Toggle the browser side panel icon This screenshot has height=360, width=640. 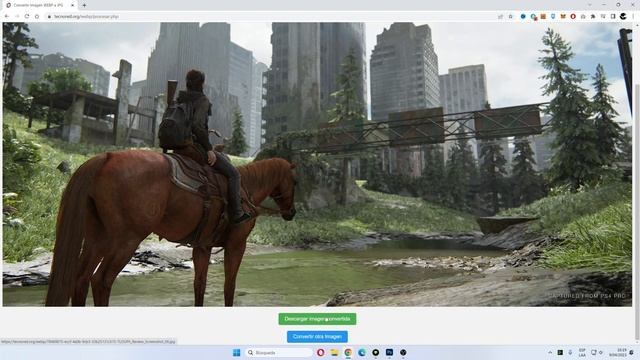coord(613,16)
